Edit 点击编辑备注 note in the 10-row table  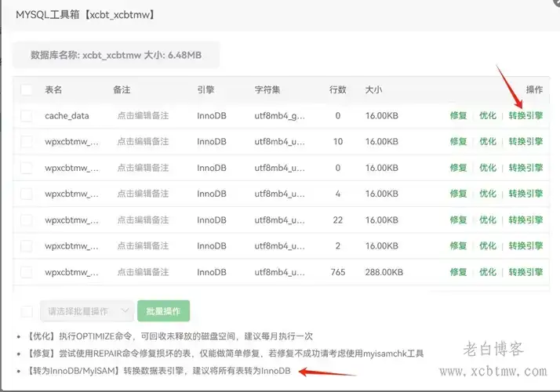coord(143,142)
